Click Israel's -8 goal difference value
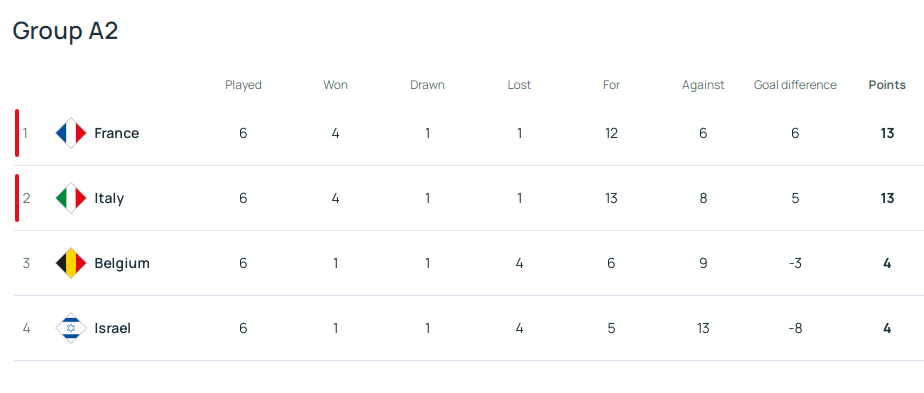 795,328
